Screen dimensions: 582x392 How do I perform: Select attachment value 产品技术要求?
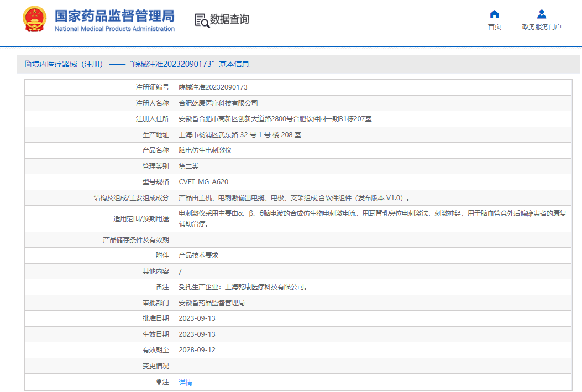click(x=198, y=255)
